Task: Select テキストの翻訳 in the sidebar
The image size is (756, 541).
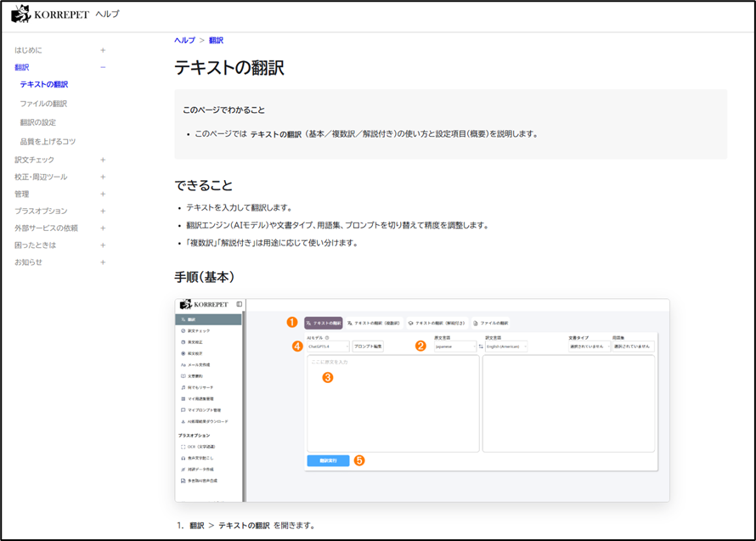Action: point(44,85)
